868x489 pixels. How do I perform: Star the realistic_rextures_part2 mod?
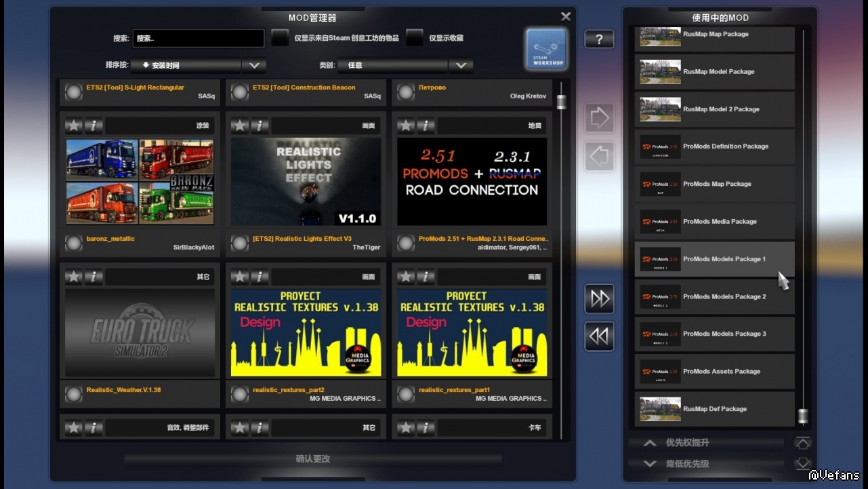[x=240, y=277]
